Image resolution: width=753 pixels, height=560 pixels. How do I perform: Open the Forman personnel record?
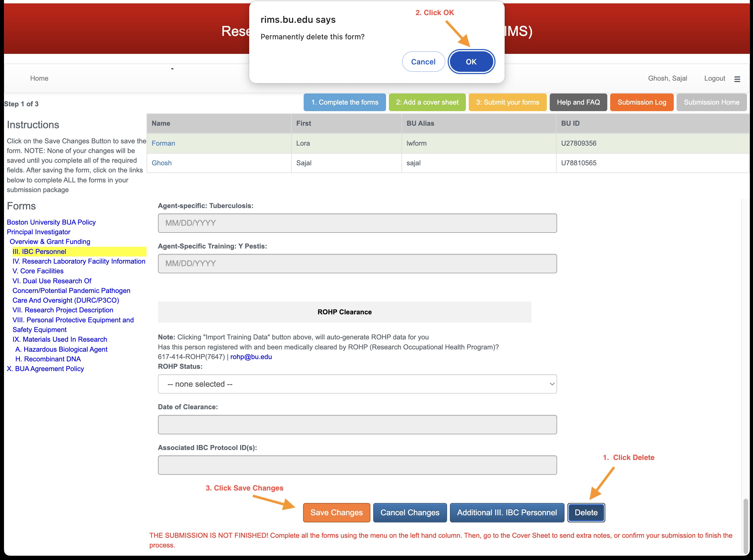(x=163, y=143)
